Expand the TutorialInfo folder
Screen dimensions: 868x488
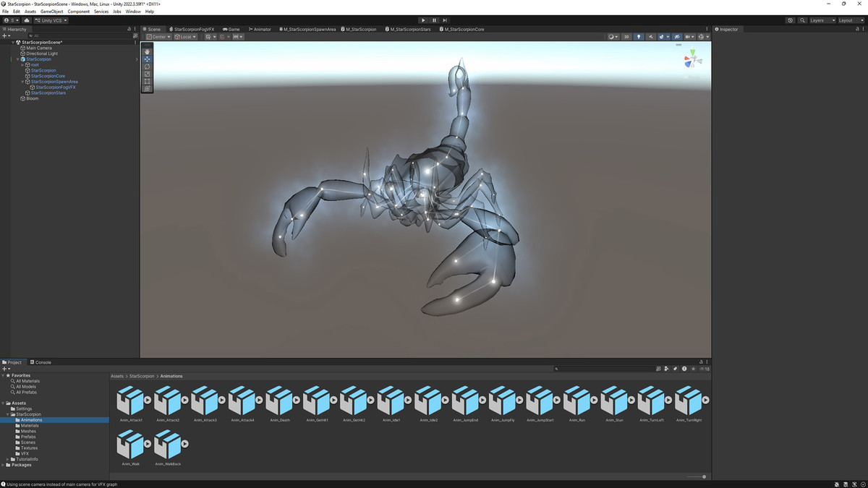8,459
